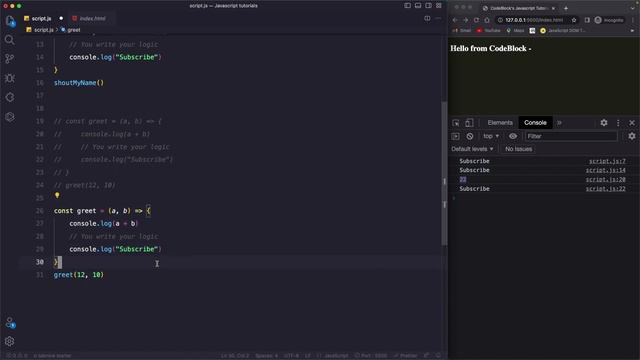640x360 pixels.
Task: Open the editor More Actions ellipsis
Action: click(x=438, y=18)
